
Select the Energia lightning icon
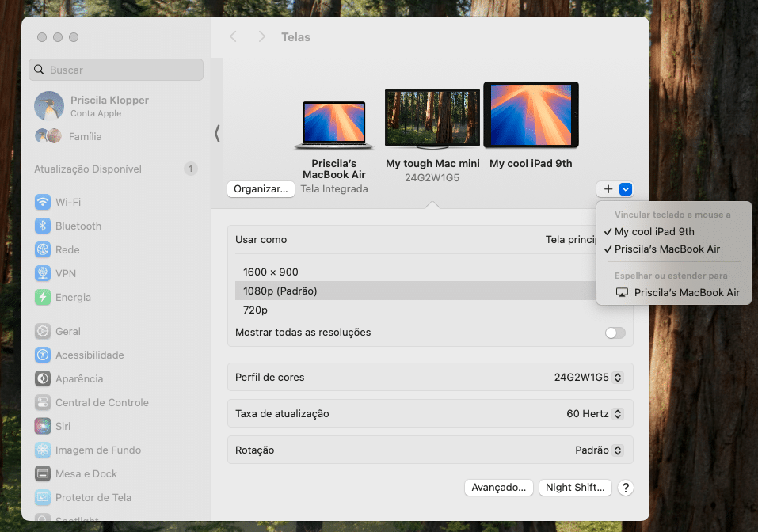click(x=43, y=297)
